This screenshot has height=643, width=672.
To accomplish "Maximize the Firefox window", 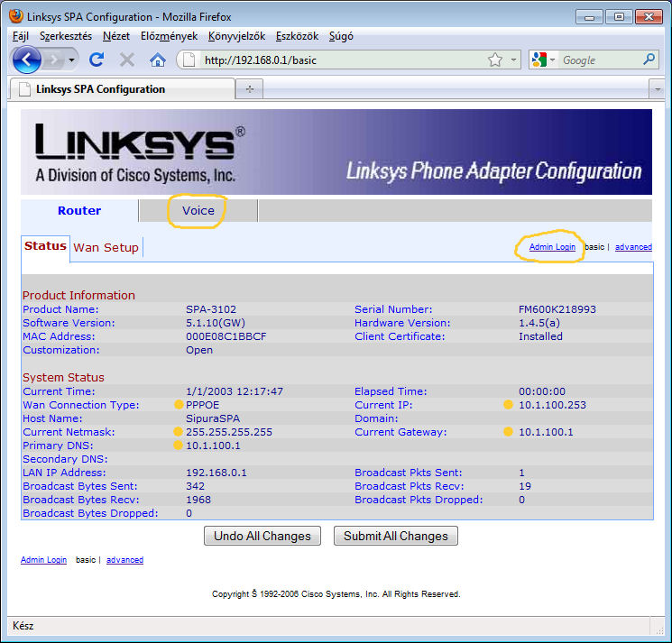I will (x=619, y=17).
